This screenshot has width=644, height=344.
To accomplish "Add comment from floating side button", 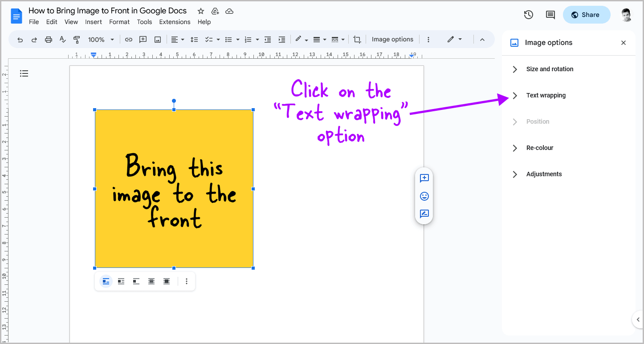I will [x=424, y=178].
